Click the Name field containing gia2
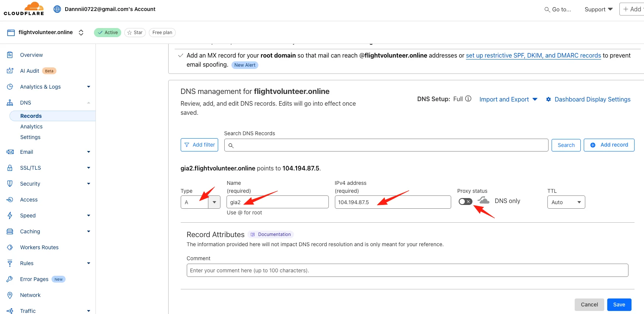The width and height of the screenshot is (644, 314). [278, 202]
